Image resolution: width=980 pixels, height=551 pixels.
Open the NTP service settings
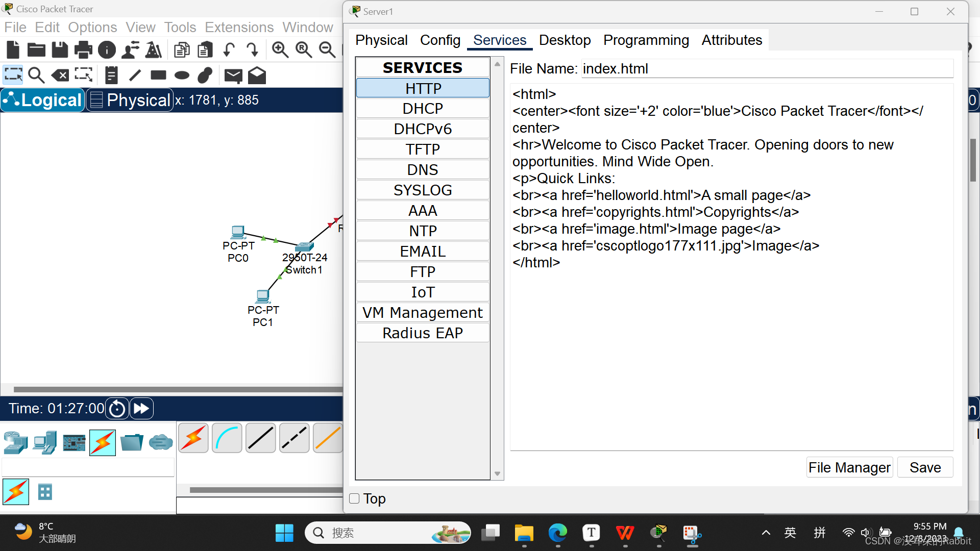tap(423, 231)
